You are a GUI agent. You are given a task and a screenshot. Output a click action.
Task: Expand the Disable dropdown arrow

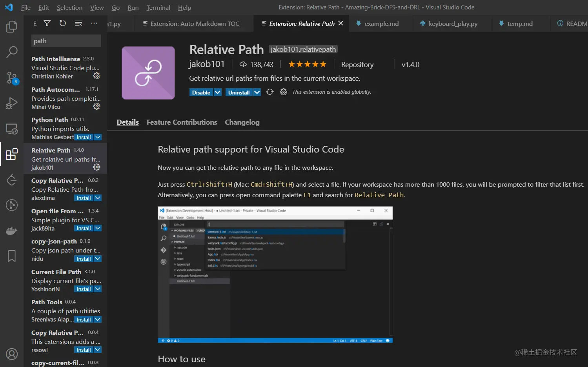[x=218, y=92]
